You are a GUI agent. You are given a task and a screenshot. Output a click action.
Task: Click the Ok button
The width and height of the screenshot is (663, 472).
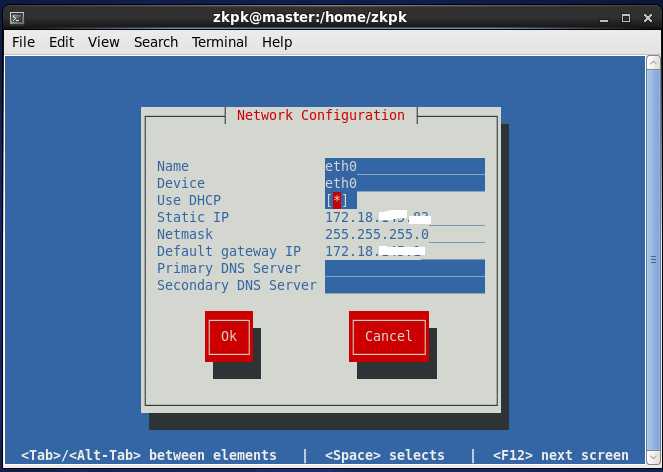[x=229, y=337]
